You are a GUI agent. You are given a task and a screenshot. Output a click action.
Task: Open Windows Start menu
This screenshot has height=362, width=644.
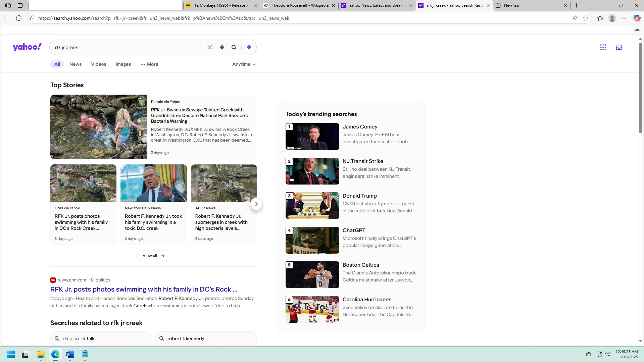[x=11, y=354]
